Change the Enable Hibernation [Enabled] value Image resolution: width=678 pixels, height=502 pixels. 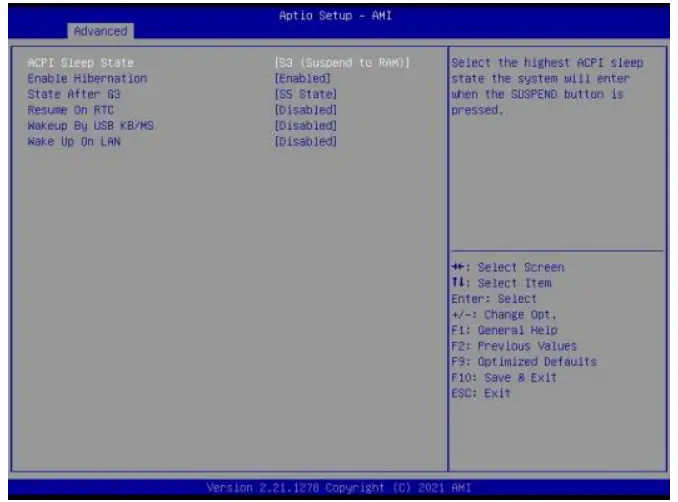tap(303, 79)
